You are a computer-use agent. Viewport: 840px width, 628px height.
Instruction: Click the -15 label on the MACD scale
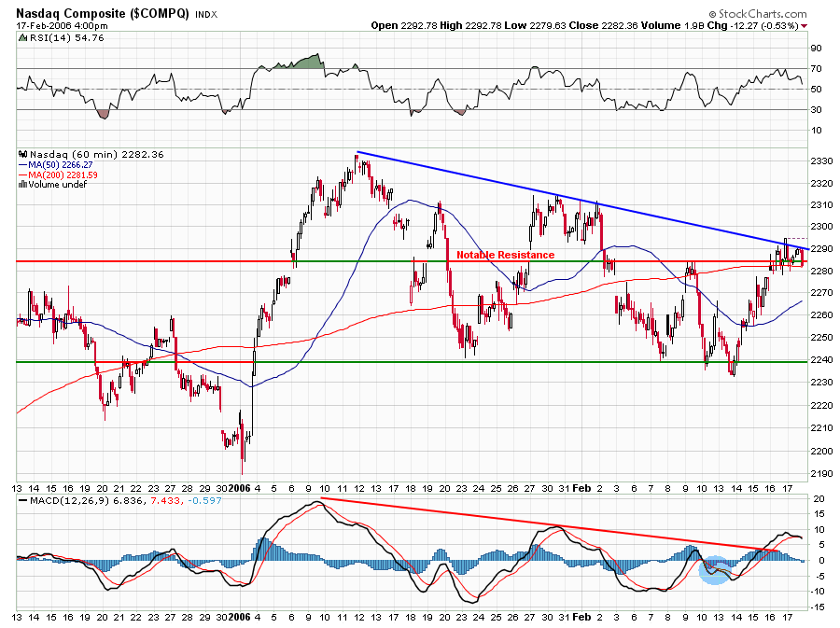[817, 607]
